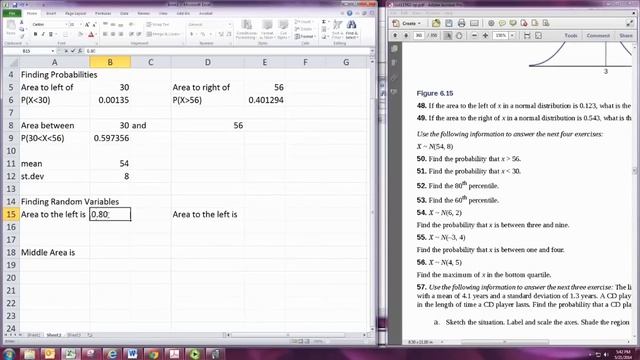Click the Excel horizontal scrollbar
This screenshot has width=640, height=360.
pos(296,335)
